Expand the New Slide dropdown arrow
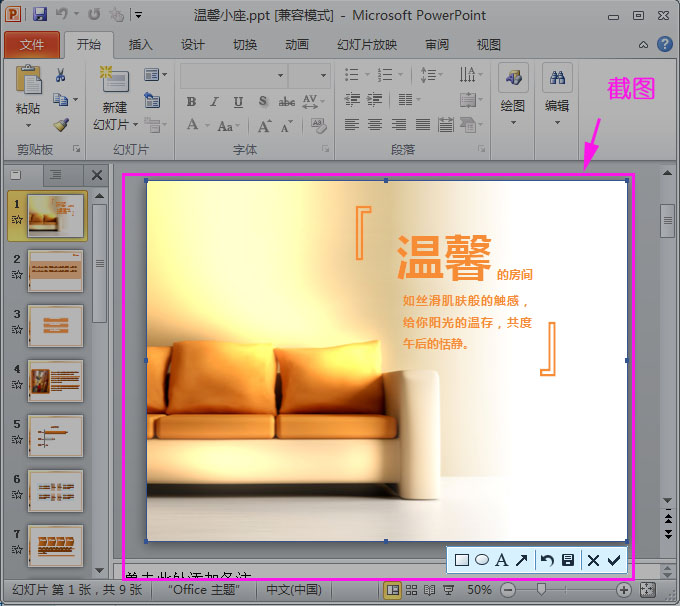The height and width of the screenshot is (606, 680). 136,125
